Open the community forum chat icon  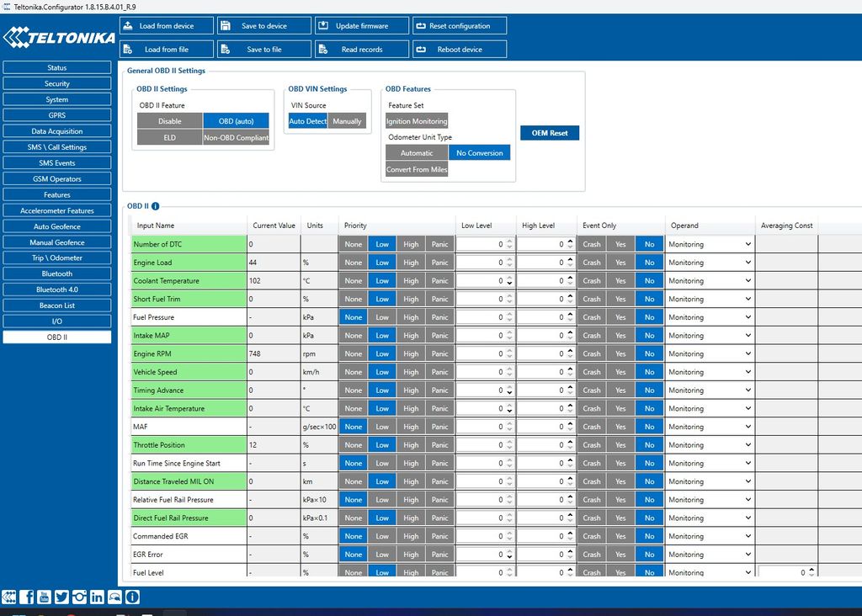click(x=114, y=597)
